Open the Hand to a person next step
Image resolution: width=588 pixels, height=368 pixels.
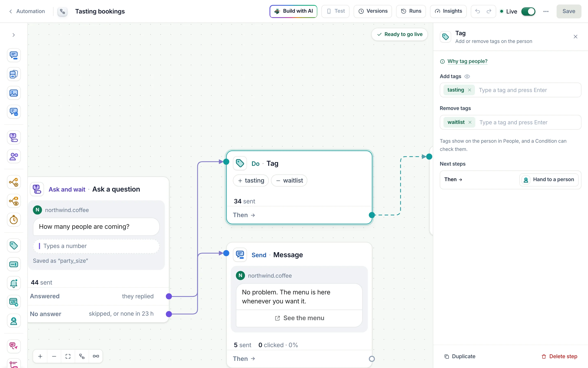pyautogui.click(x=549, y=180)
